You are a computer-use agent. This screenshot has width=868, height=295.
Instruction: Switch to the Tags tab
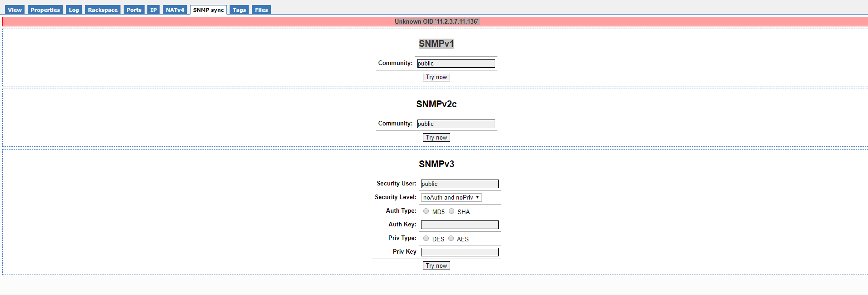point(239,10)
